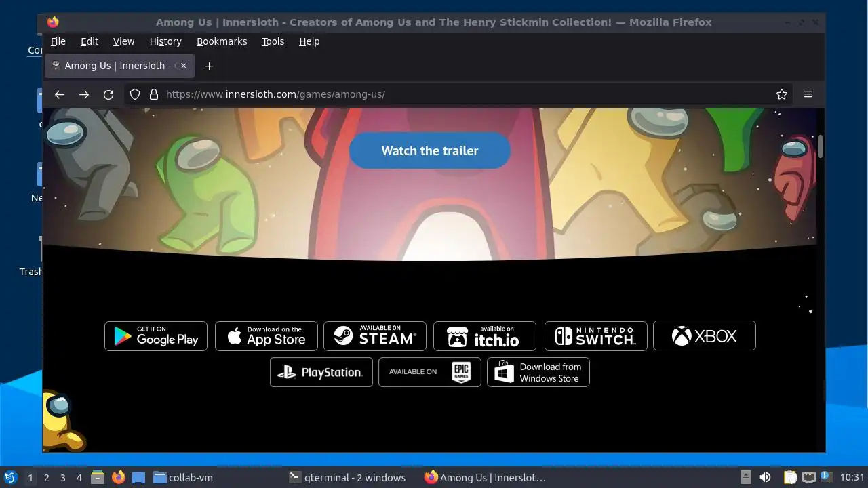Open the Xbox store badge
Image resolution: width=868 pixels, height=488 pixels.
point(705,335)
